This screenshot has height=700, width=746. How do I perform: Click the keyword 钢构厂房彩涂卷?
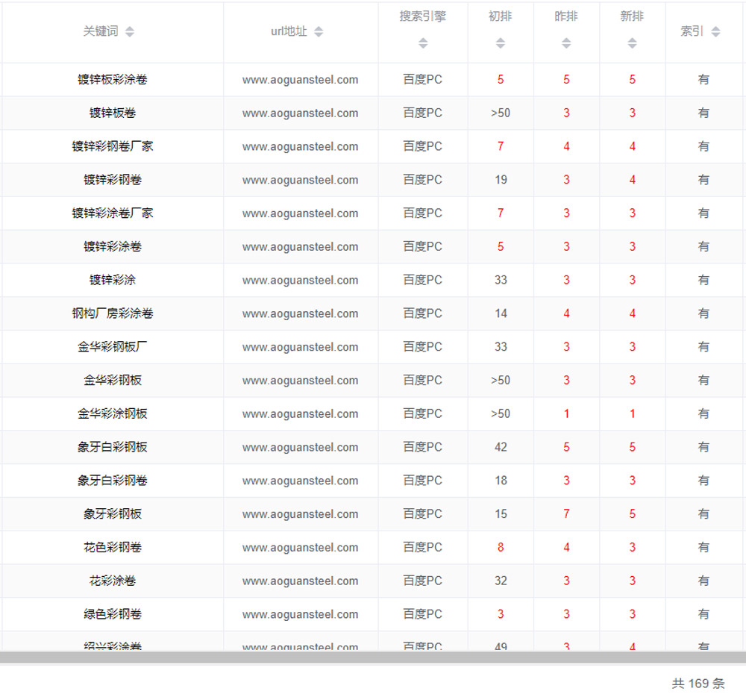click(113, 313)
